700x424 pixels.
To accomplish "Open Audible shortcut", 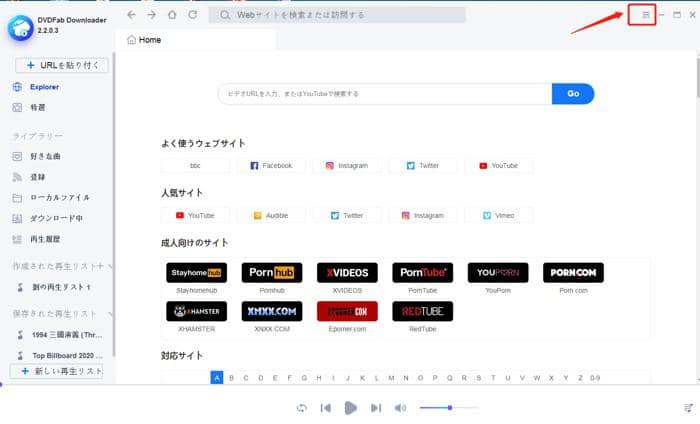I will 271,216.
